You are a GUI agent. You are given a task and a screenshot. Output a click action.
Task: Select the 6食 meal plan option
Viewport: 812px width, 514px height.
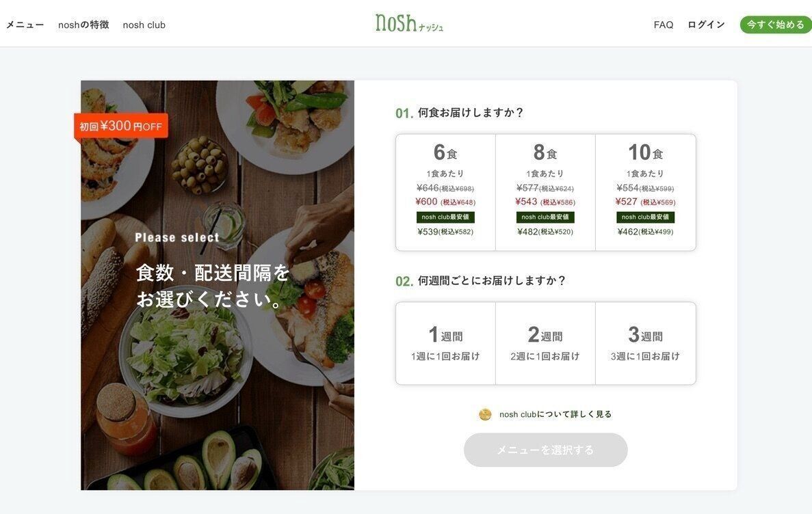coord(445,193)
